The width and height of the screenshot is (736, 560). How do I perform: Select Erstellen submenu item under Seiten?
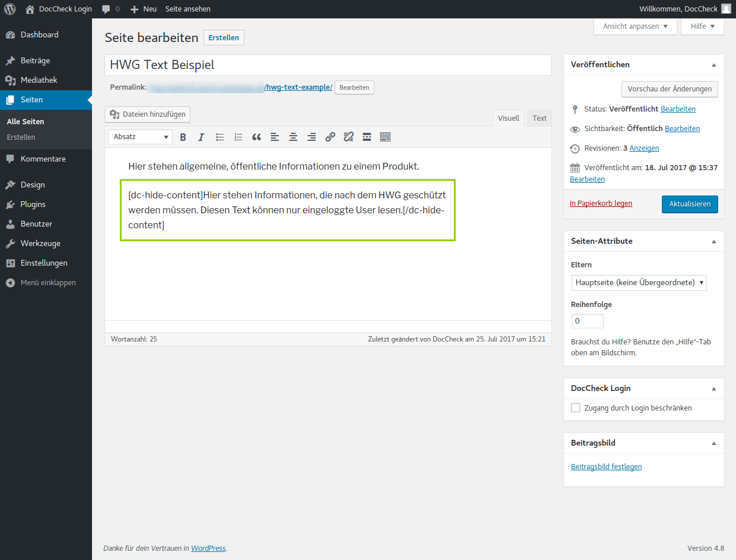coord(21,137)
